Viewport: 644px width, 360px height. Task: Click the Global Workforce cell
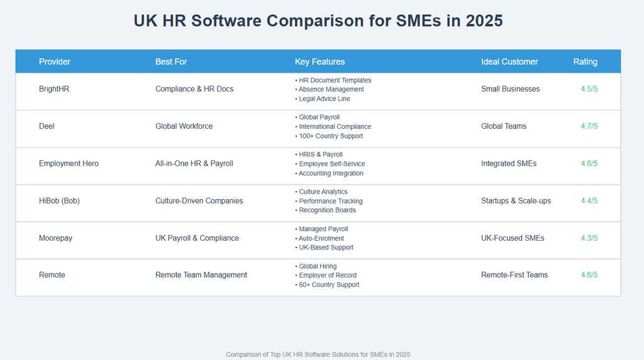184,126
